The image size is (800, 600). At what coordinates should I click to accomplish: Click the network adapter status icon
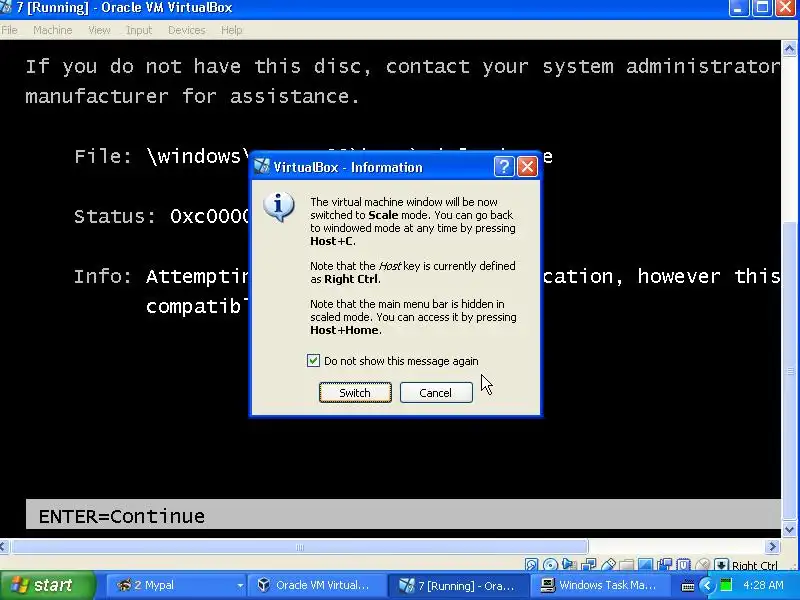(589, 564)
